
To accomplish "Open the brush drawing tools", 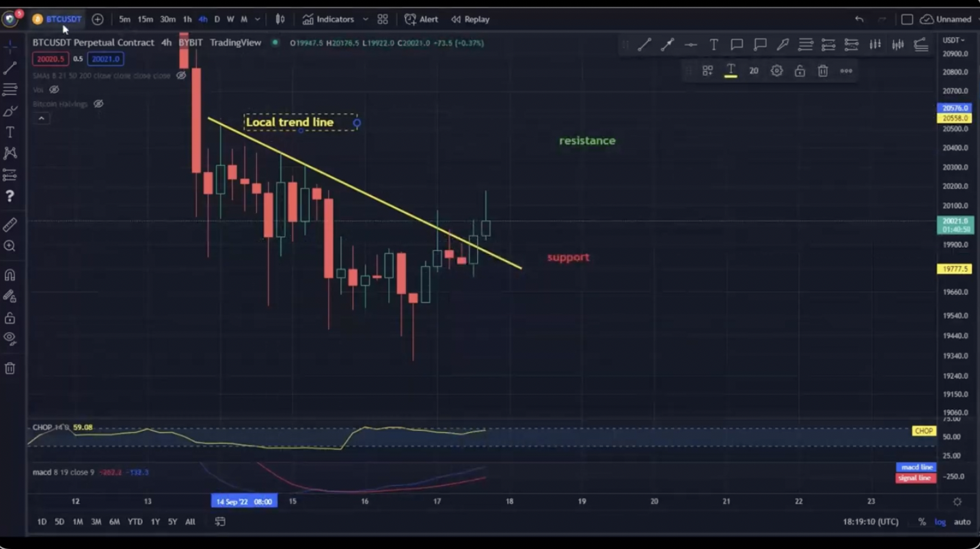I will point(10,111).
